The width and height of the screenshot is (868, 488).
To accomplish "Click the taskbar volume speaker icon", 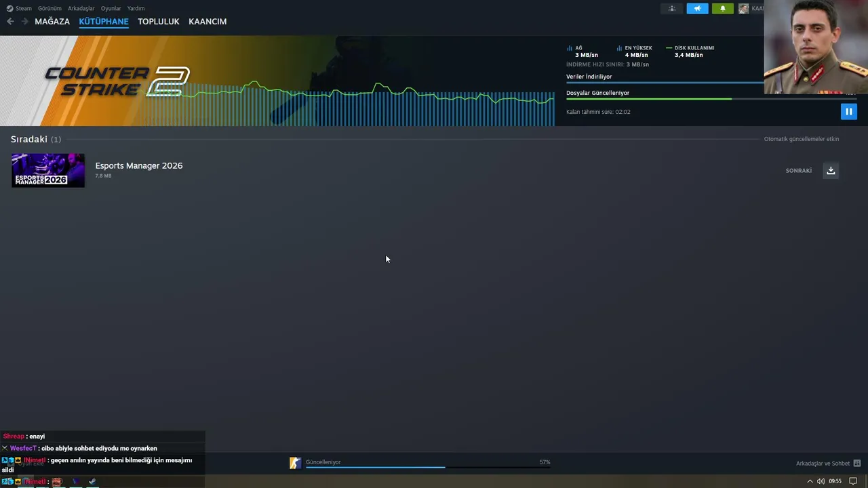I will point(821,481).
